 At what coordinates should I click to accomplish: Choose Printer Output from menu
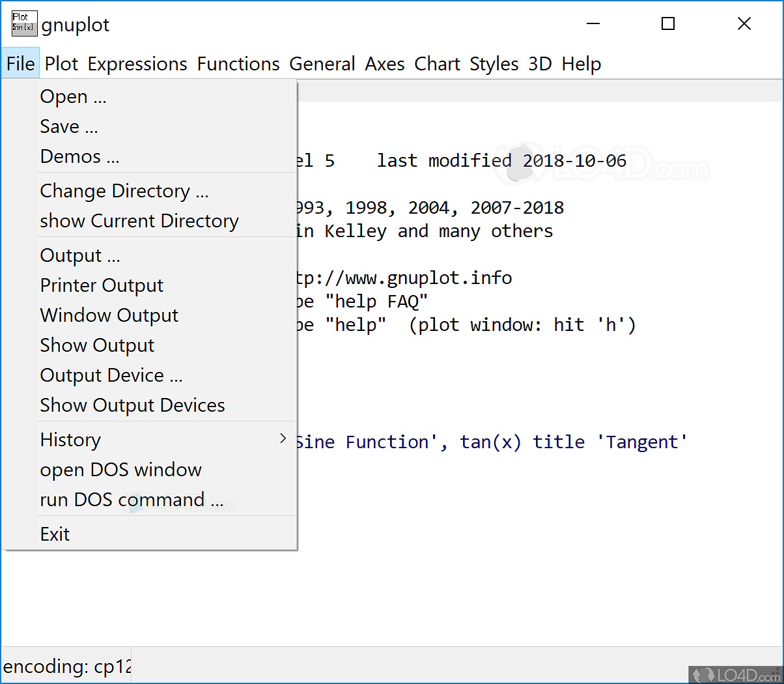point(102,285)
